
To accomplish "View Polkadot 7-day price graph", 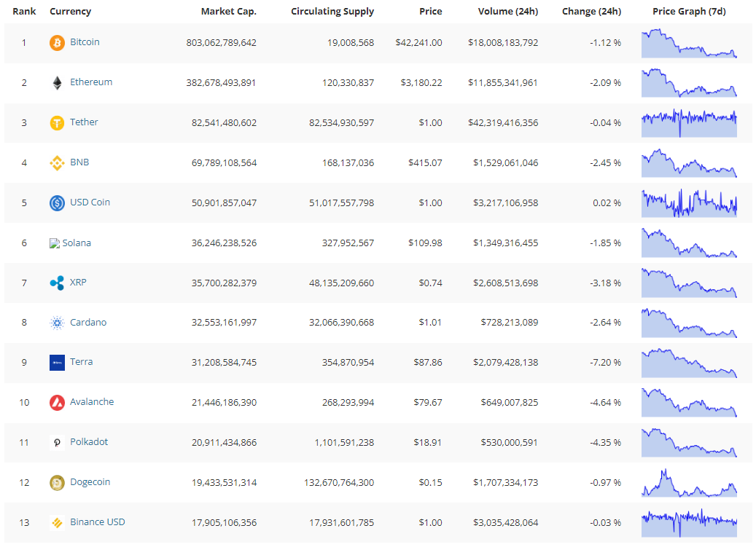I will point(689,443).
